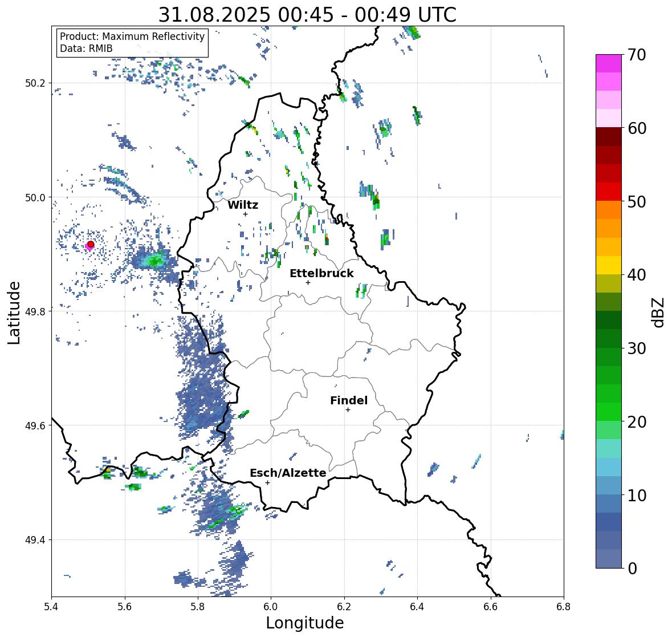This screenshot has height=637, width=672.
Task: Click the map title date and time
Action: (307, 15)
